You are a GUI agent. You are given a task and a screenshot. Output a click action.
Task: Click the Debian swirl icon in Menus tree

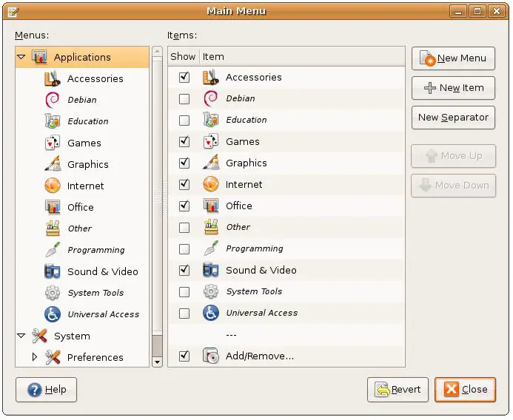53,100
